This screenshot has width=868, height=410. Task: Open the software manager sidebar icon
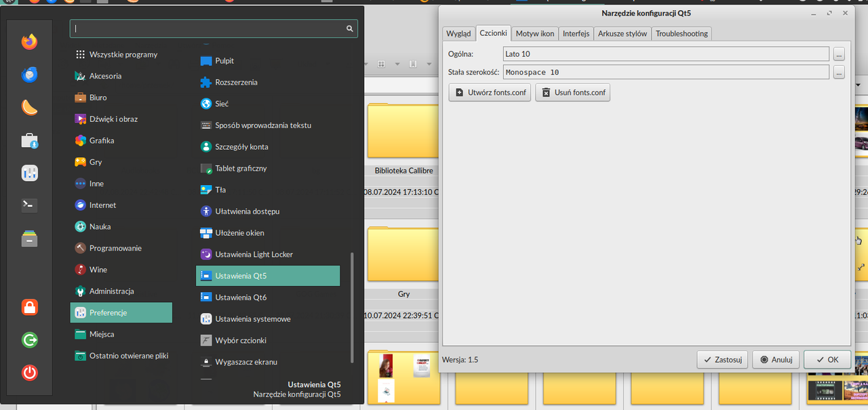point(29,140)
